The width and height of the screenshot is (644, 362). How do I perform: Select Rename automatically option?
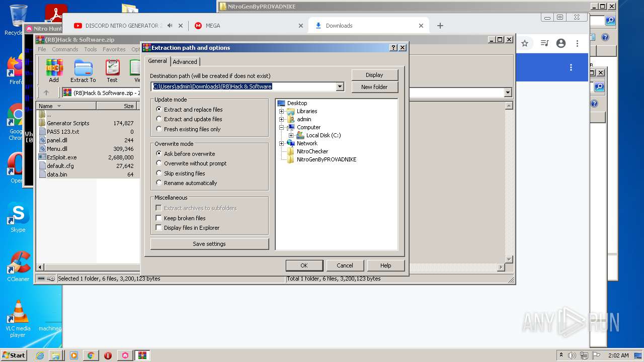[159, 183]
